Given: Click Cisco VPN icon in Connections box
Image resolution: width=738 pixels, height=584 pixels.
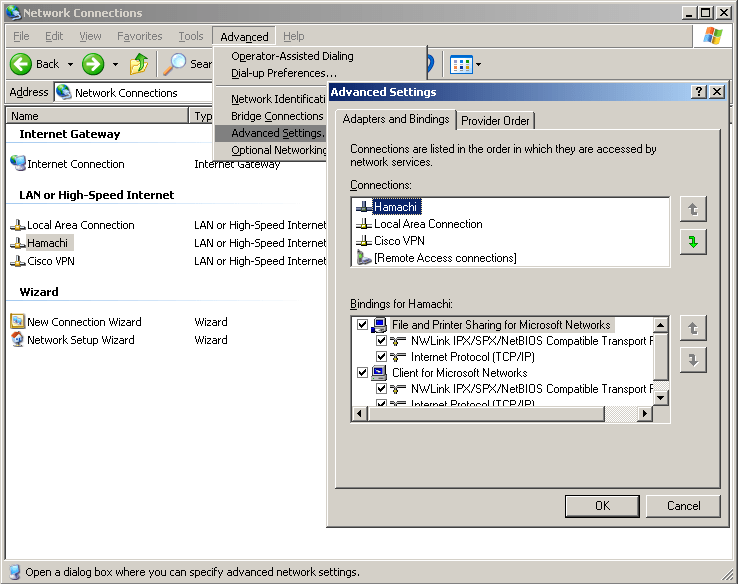Looking at the screenshot, I should pos(364,240).
